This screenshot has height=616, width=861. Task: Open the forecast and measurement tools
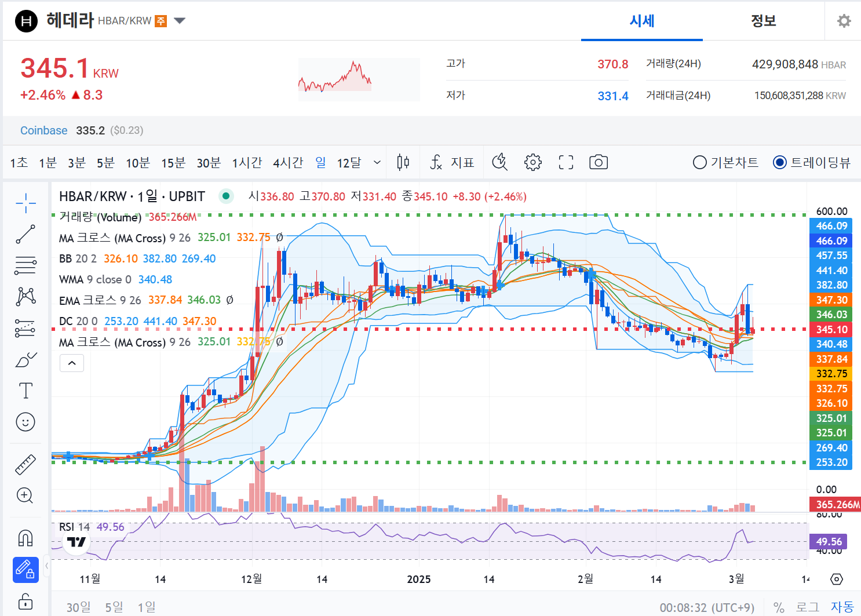(x=25, y=328)
